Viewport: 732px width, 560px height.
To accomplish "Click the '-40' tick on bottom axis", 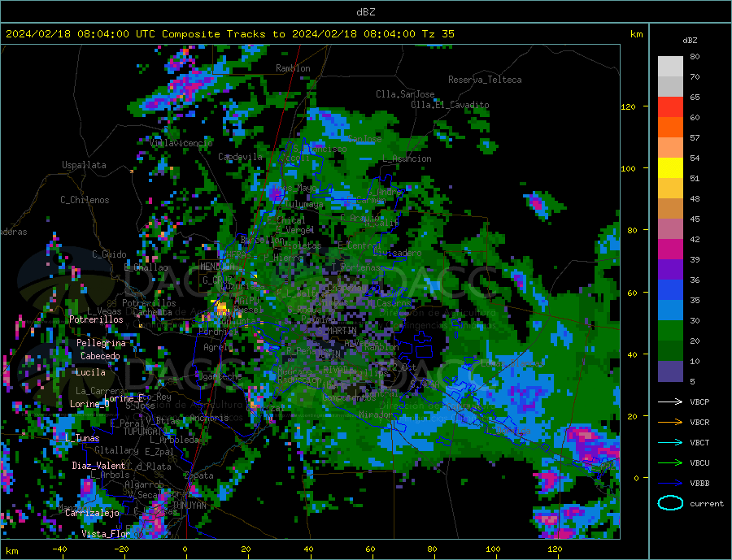I will [59, 549].
